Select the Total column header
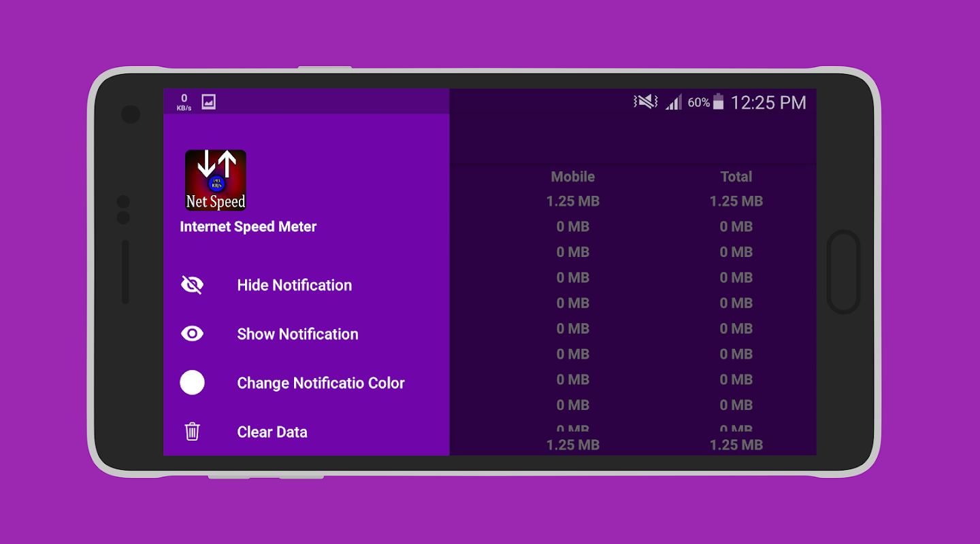 [736, 177]
